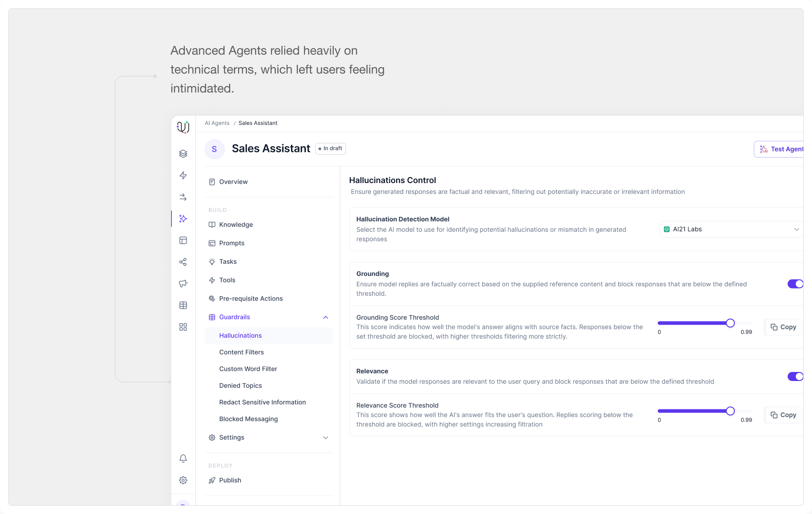Viewport: 812px width, 514px height.
Task: Click the Grounding Score Threshold slider handle
Action: [730, 323]
